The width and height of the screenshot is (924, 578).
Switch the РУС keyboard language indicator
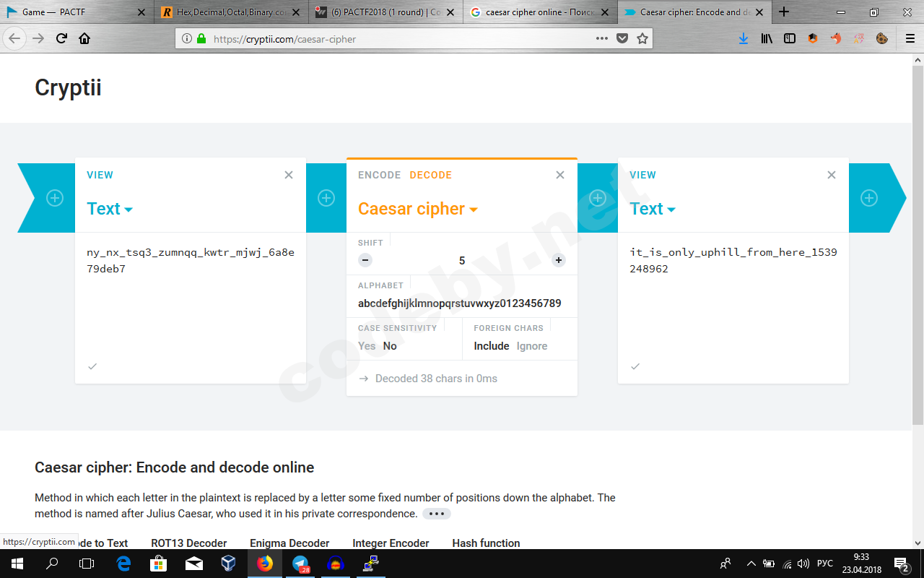click(x=824, y=564)
